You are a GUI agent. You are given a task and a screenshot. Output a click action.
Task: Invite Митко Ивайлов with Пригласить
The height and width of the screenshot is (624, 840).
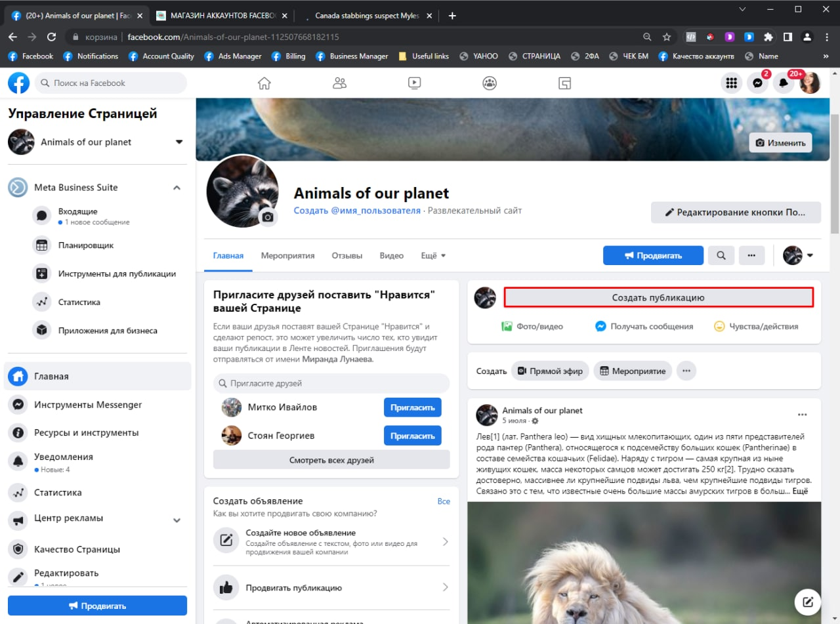point(413,407)
